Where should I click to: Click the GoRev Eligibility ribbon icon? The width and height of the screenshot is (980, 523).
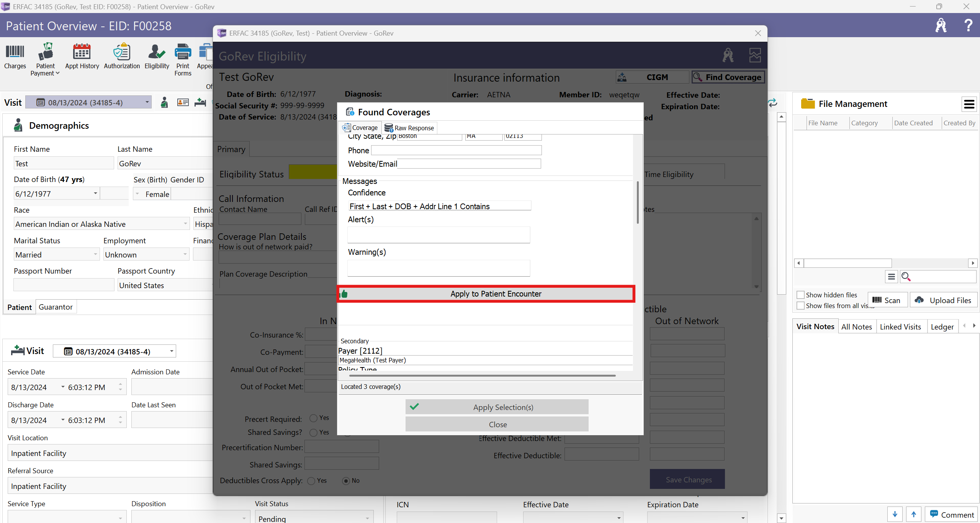[728, 56]
